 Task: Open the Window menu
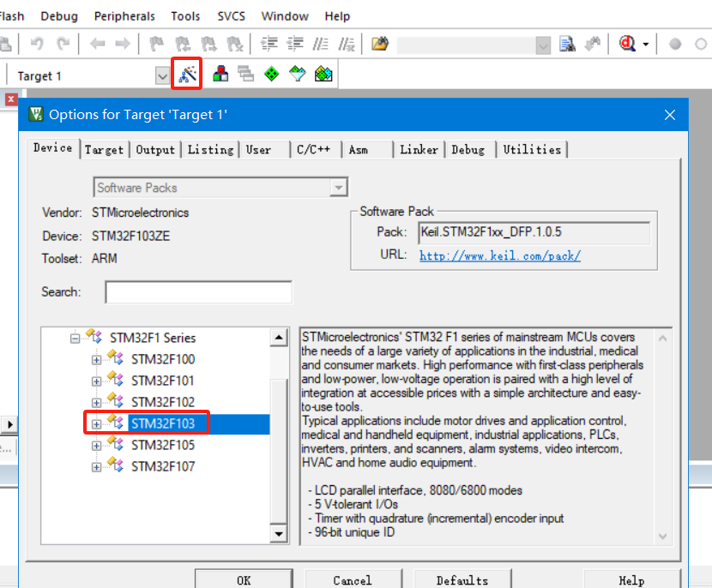tap(285, 16)
